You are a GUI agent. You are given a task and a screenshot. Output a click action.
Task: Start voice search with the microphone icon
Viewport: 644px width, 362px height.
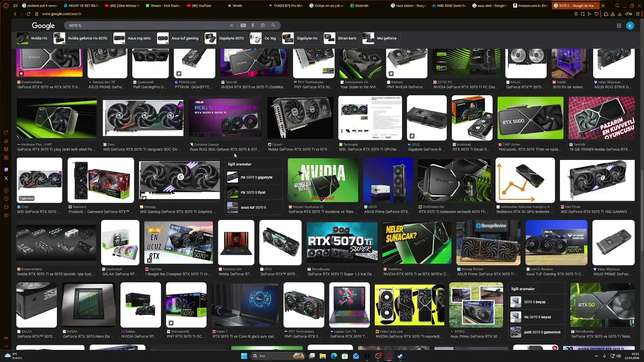pyautogui.click(x=253, y=25)
